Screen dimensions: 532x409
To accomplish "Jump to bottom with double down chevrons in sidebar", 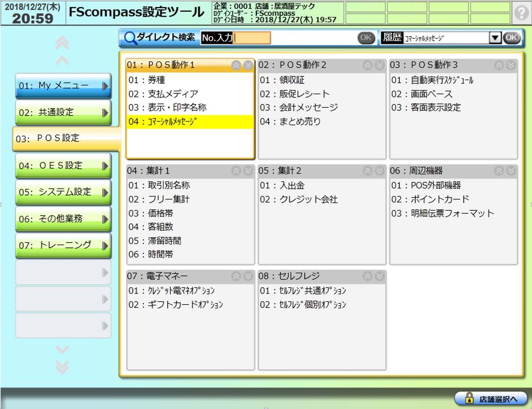I will pos(62,367).
